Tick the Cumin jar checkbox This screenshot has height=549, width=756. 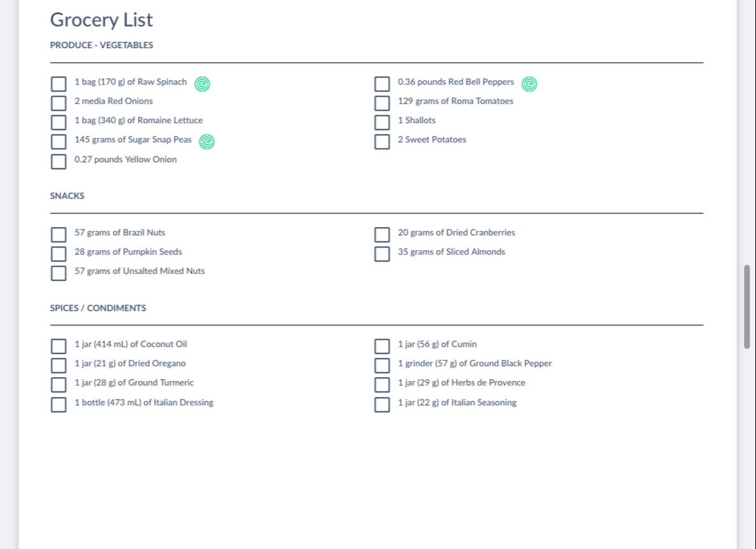382,346
